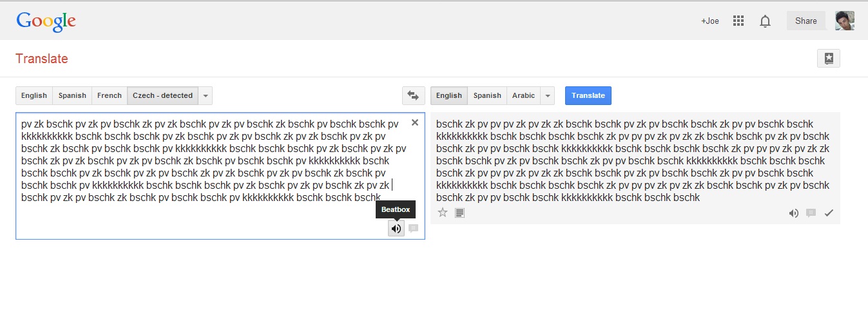Rate the translation with the checkmark

click(x=829, y=213)
